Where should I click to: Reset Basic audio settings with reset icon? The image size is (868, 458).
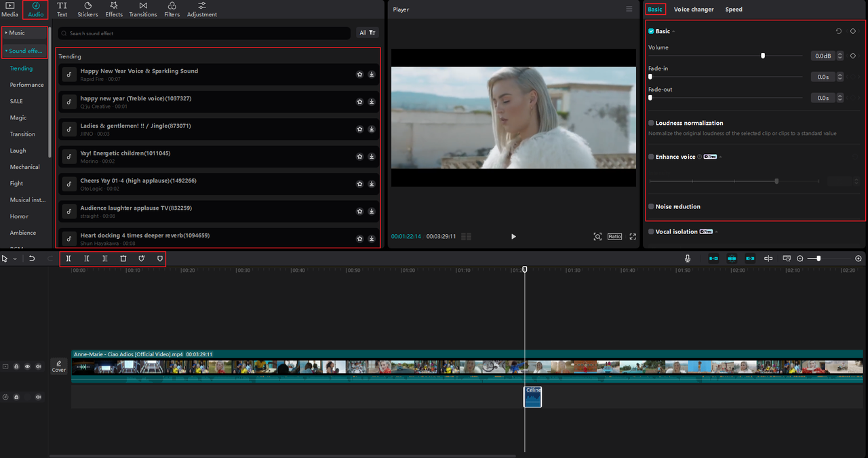[839, 31]
